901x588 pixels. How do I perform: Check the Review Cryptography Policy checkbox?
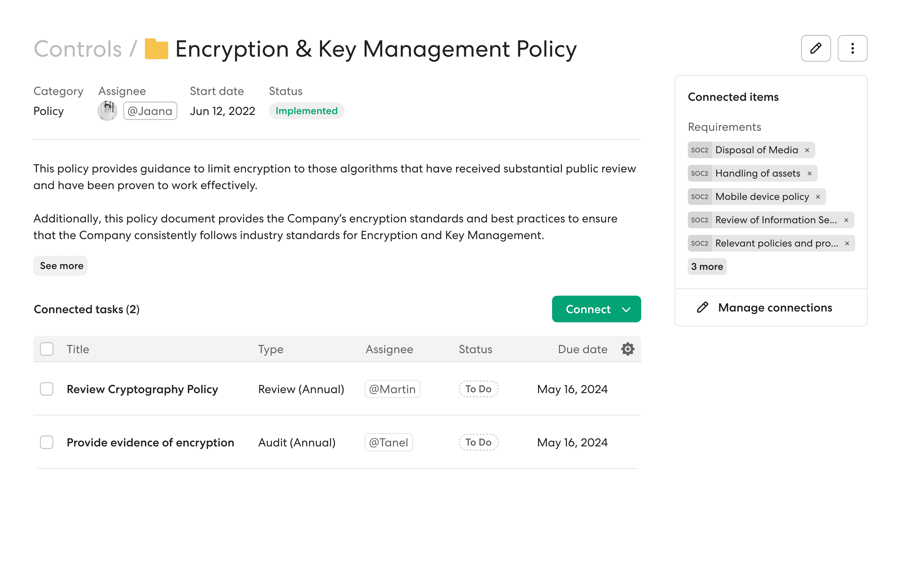click(47, 389)
